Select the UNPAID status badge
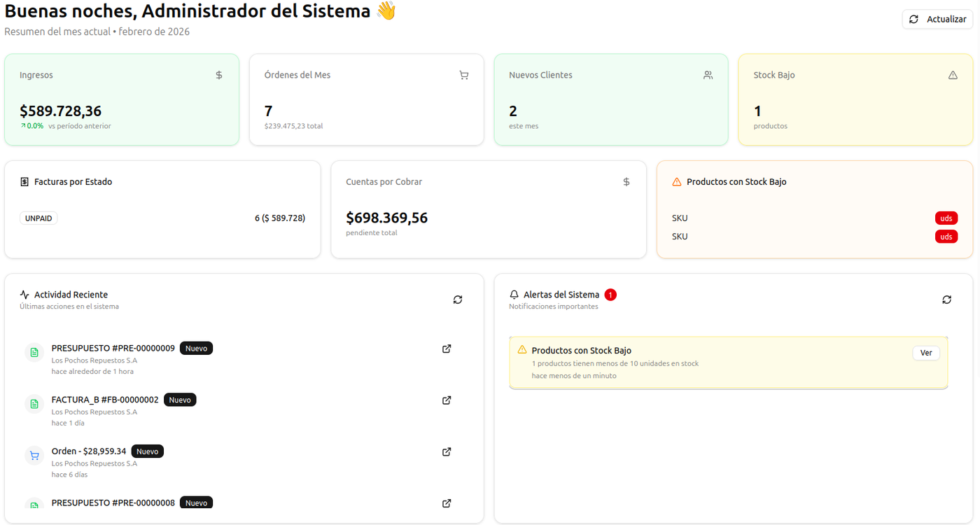Viewport: 980px width, 525px height. coord(38,218)
